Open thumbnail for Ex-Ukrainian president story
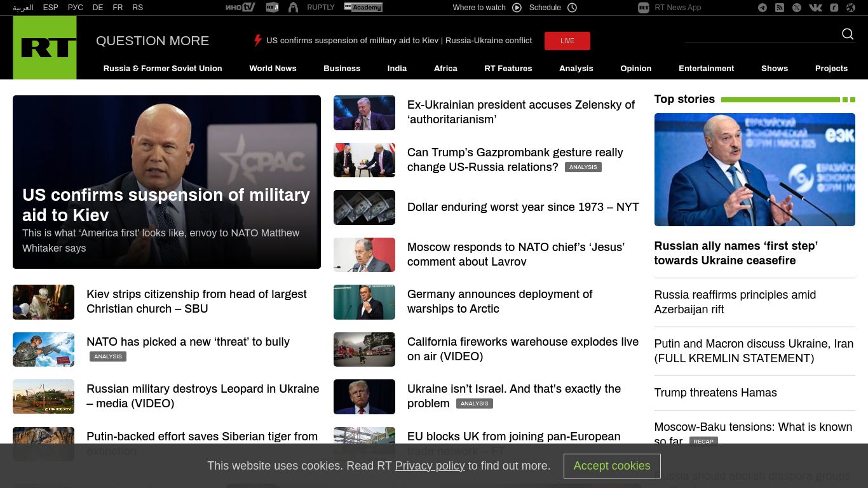868x488 pixels. (364, 112)
